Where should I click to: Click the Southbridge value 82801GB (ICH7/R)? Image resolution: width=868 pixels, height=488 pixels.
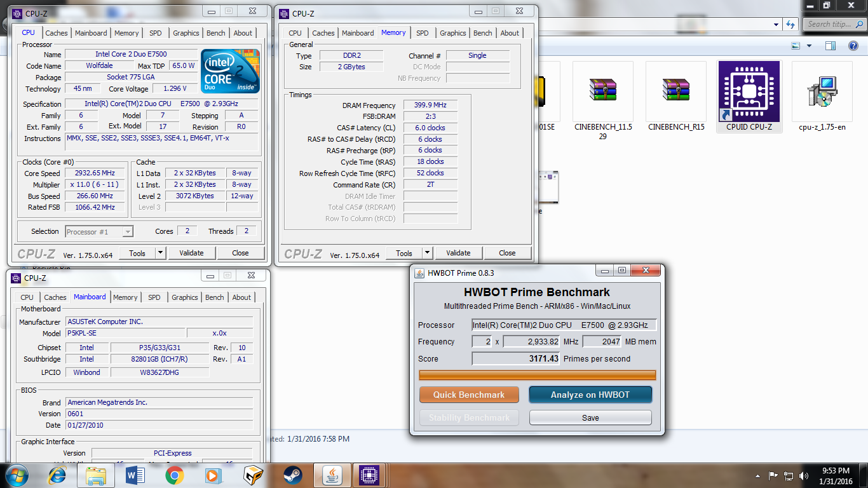[x=159, y=359]
